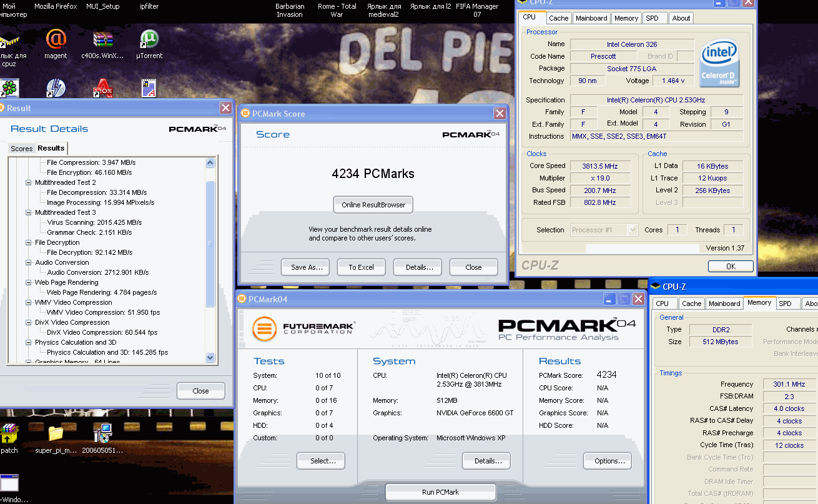Open the Cache tab in the top CPU-Z window

(559, 18)
